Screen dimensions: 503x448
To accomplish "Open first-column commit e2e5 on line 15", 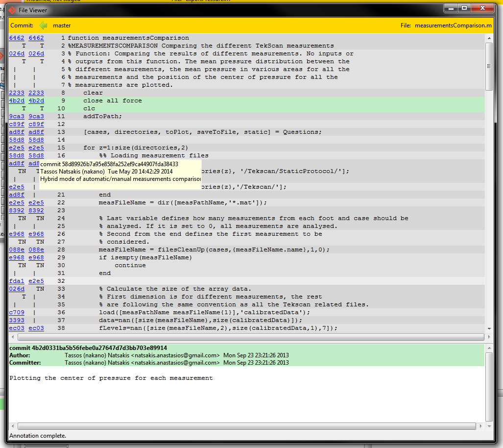I will point(17,148).
